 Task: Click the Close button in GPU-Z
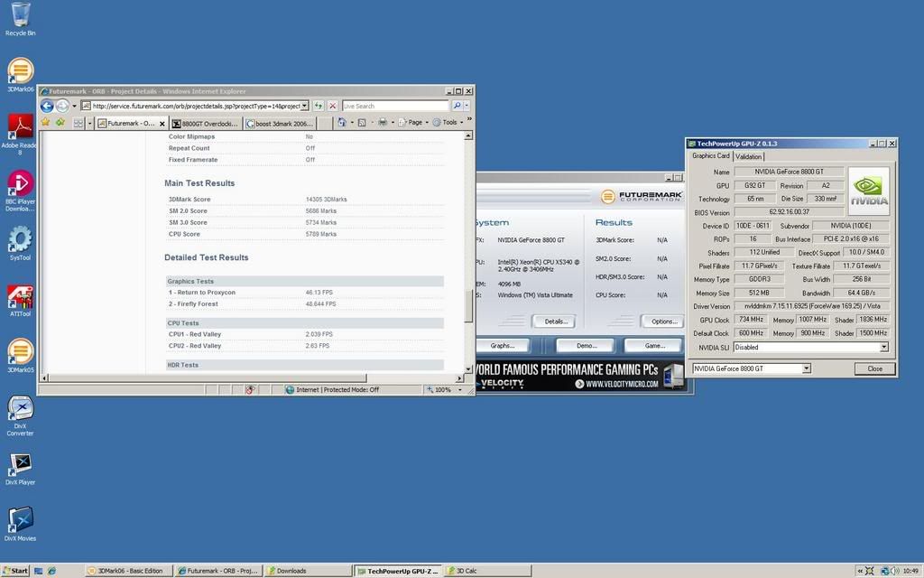tap(874, 368)
